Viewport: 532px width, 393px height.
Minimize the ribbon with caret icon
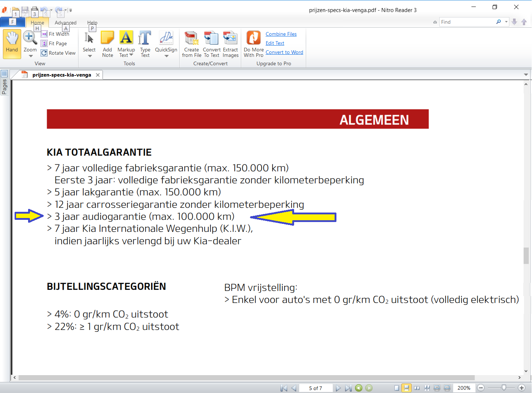coord(435,22)
